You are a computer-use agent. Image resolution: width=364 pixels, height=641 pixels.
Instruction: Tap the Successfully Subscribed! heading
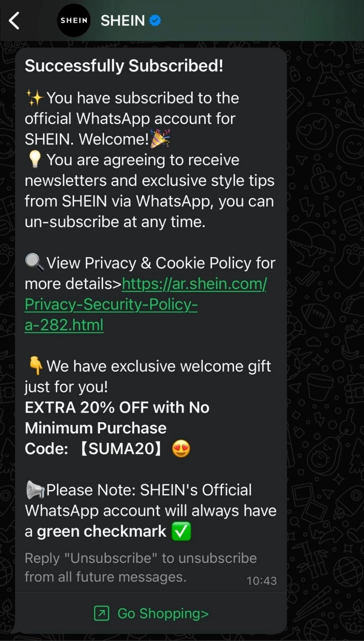(124, 66)
